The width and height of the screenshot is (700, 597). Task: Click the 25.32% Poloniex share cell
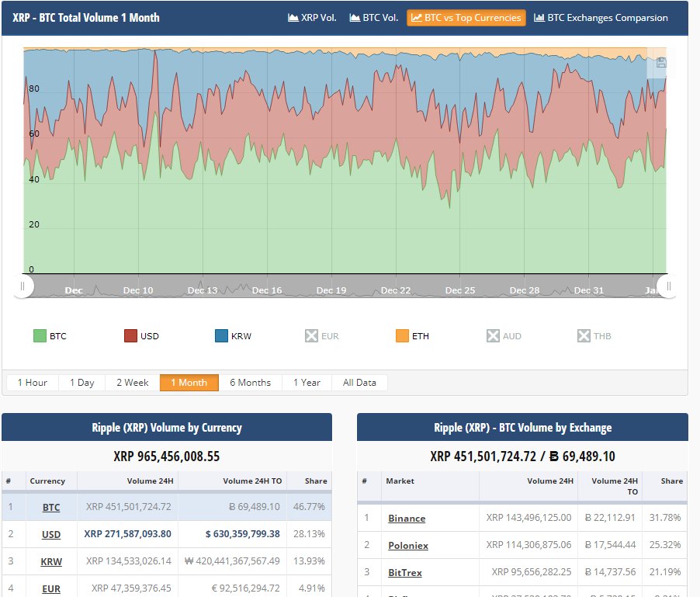point(665,545)
